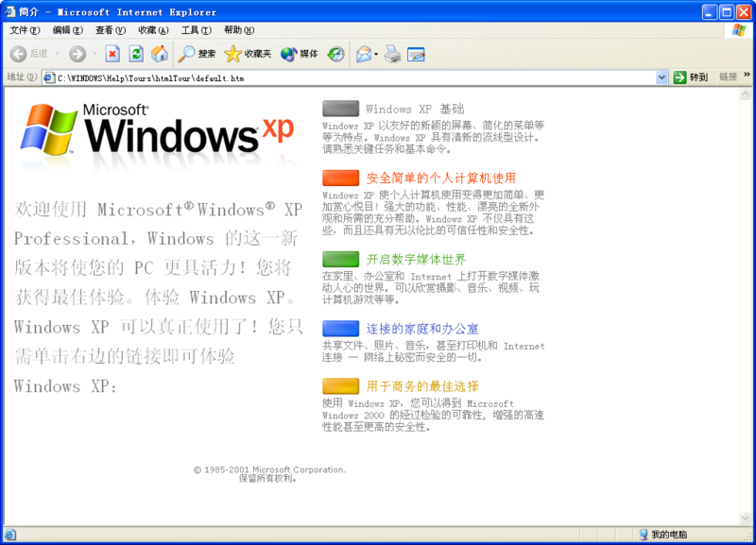
Task: Open the address bar dropdown list
Action: [661, 77]
